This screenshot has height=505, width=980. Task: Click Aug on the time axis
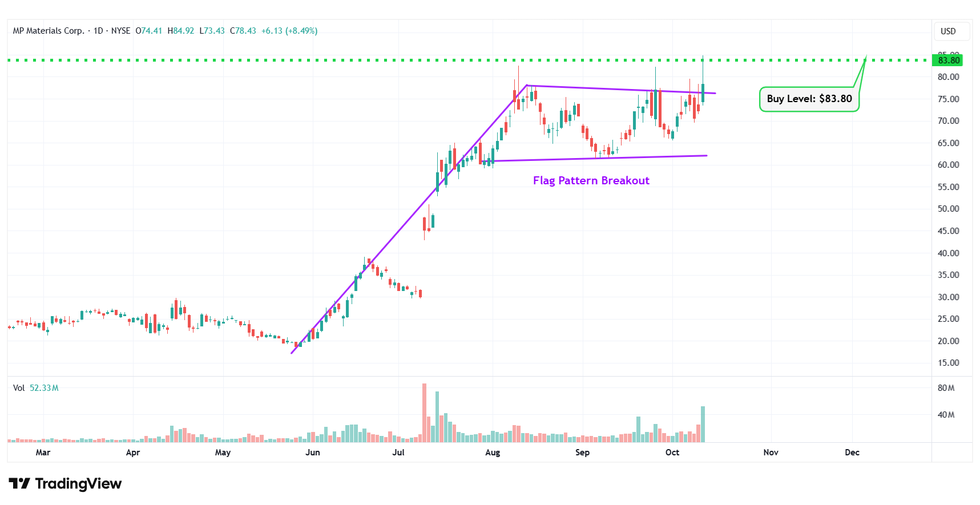click(x=493, y=453)
